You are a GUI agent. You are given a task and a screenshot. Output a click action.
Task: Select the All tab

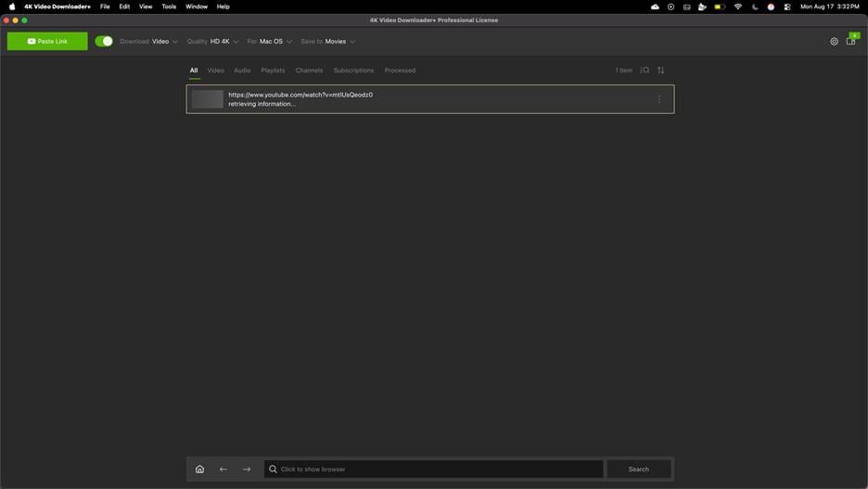point(194,71)
